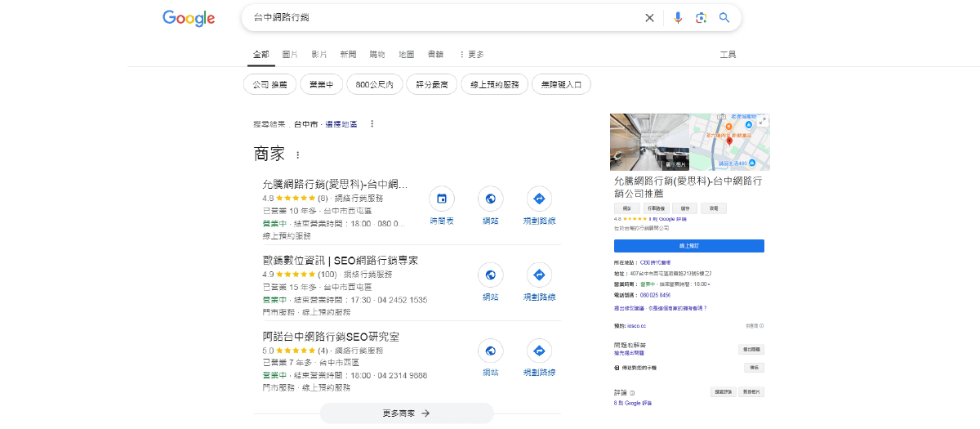Open the three-dot menu beside 商家
Screen dimensions: 980x429
click(297, 154)
